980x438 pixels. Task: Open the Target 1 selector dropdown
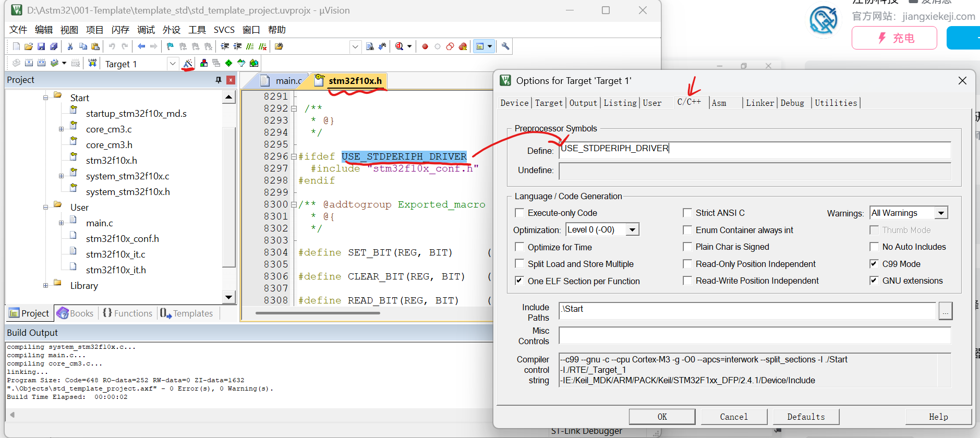[x=173, y=64]
